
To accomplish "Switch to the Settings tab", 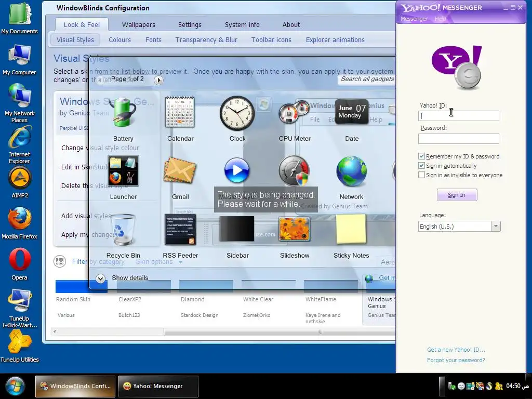I will [190, 24].
